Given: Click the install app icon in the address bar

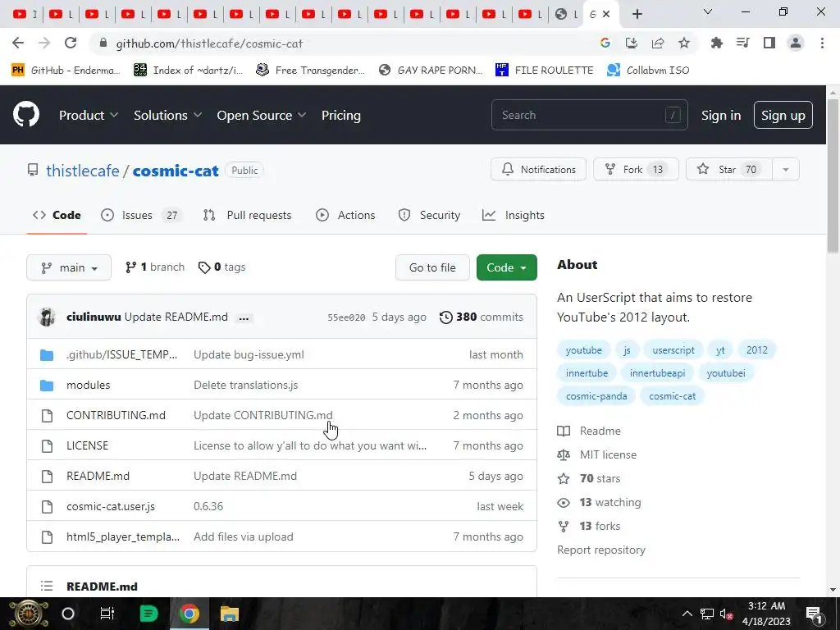Looking at the screenshot, I should (x=632, y=43).
